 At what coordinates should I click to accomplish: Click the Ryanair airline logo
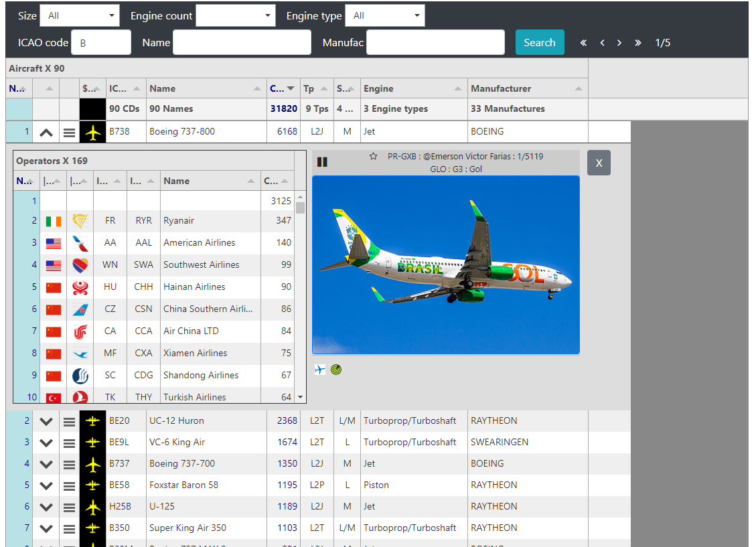[x=80, y=221]
